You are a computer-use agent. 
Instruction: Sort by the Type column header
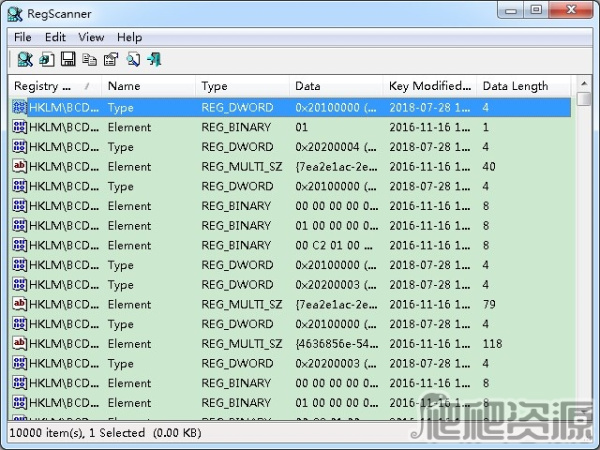(242, 86)
